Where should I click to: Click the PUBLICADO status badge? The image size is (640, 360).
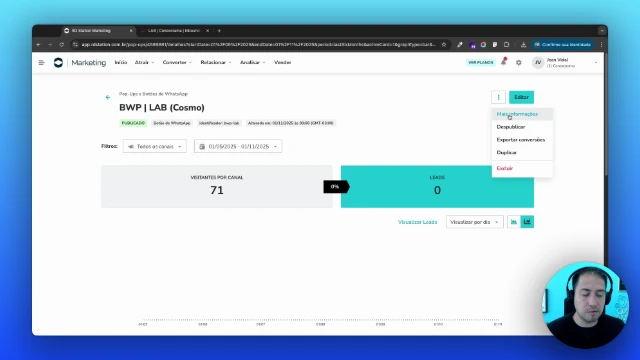(x=133, y=123)
